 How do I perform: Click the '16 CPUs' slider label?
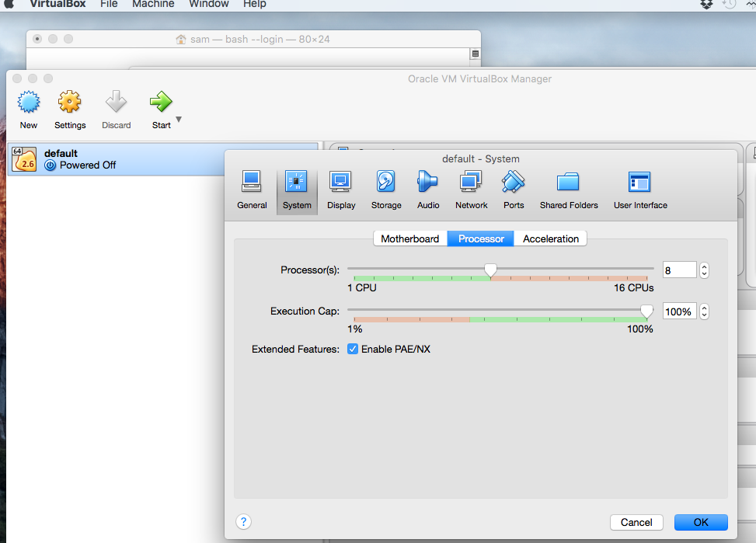[x=633, y=288]
